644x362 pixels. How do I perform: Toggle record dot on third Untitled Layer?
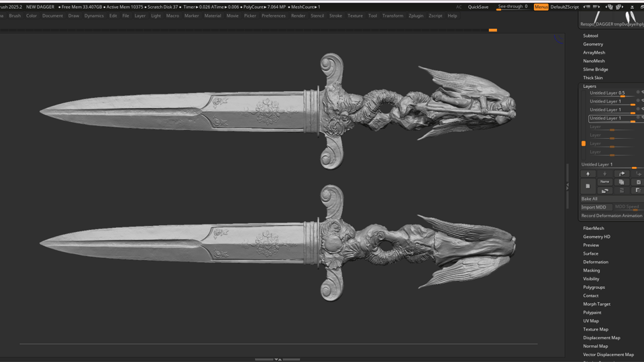pos(638,109)
